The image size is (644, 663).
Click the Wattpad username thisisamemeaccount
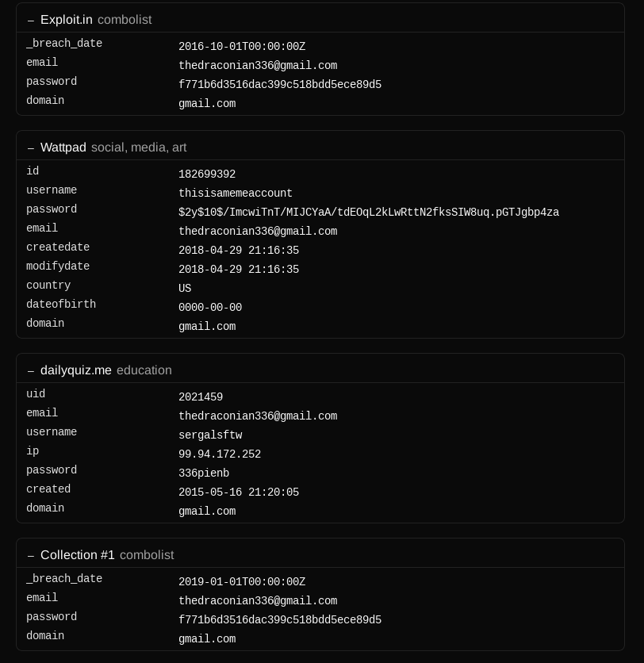[235, 194]
